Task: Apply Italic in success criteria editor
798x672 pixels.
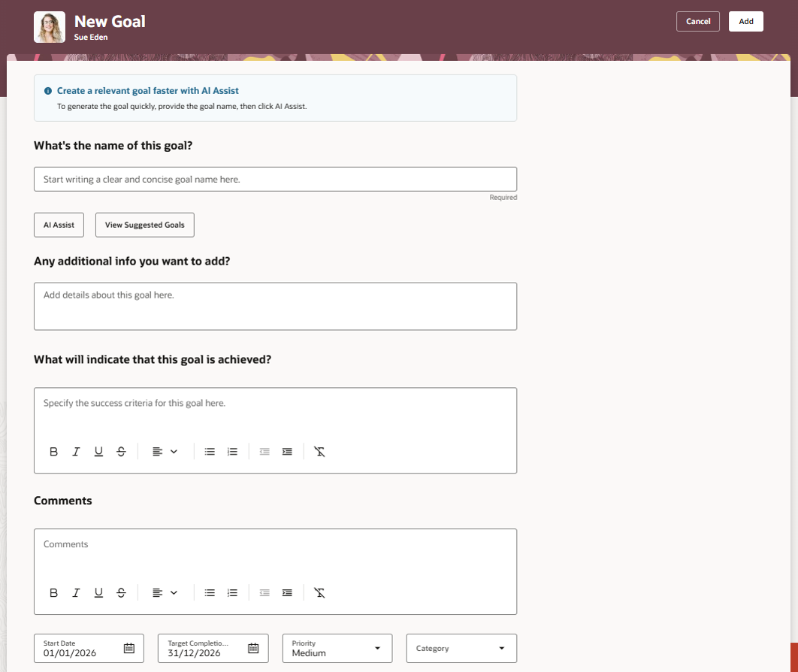Action: pos(76,452)
